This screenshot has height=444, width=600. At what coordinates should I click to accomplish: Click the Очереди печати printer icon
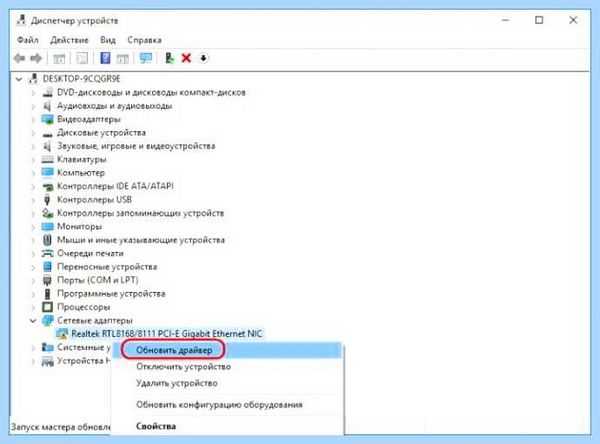pos(47,253)
